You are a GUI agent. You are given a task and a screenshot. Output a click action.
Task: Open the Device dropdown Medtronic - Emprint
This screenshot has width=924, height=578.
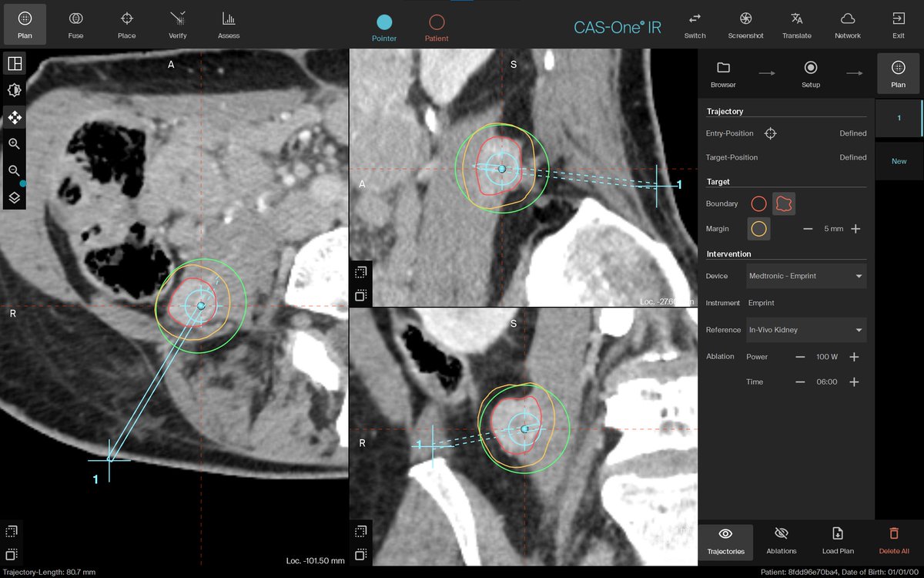point(806,276)
